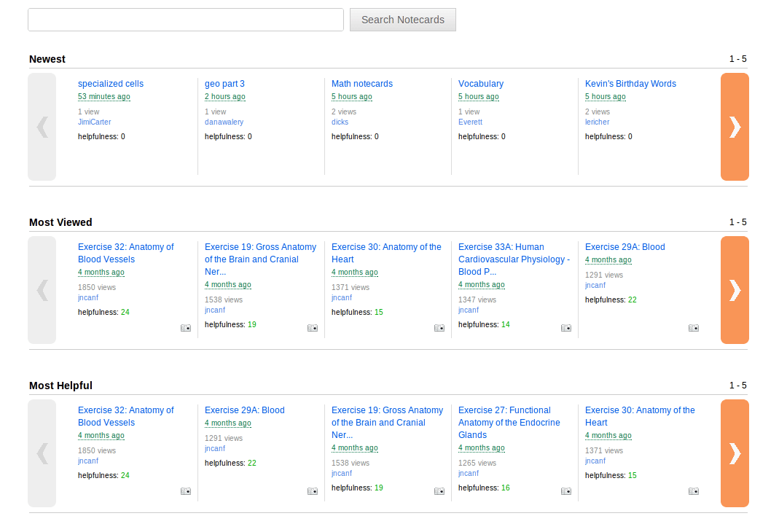Open Exercise 29A Blood in Most Helpful
Viewport: 779px width, 532px height.
pyautogui.click(x=244, y=410)
